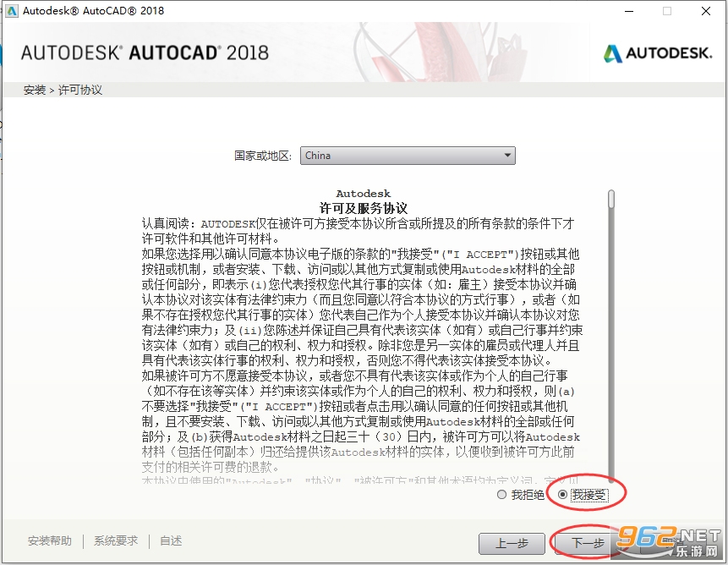The height and width of the screenshot is (565, 728).
Task: Minimize the AutoCAD 2018 installer window
Action: [629, 11]
